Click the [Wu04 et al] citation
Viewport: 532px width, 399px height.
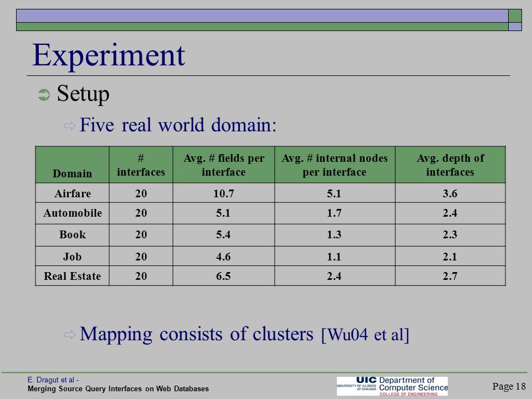(x=365, y=335)
